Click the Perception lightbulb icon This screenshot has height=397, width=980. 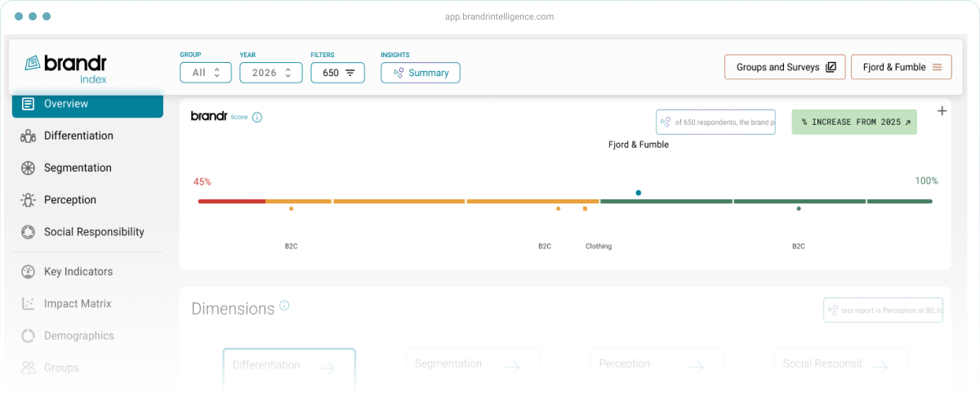(x=28, y=199)
